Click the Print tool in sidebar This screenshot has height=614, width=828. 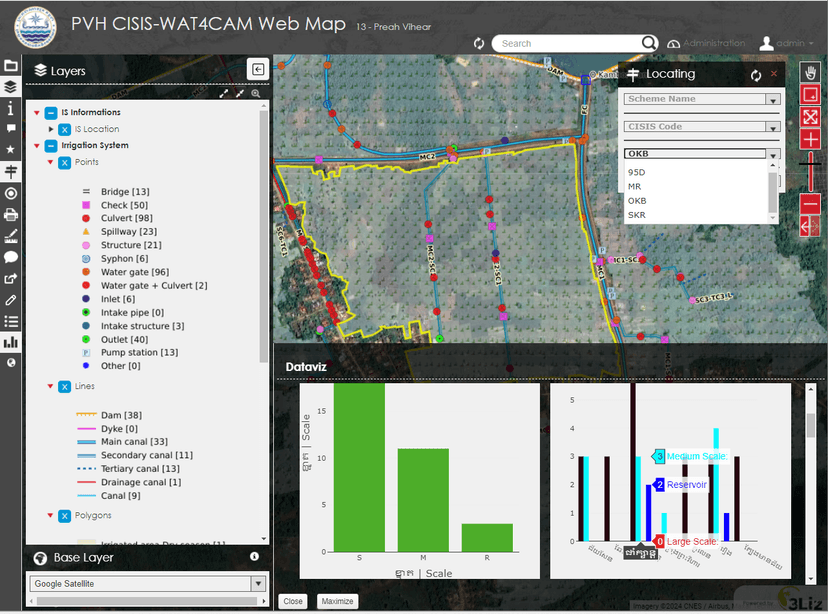(11, 214)
